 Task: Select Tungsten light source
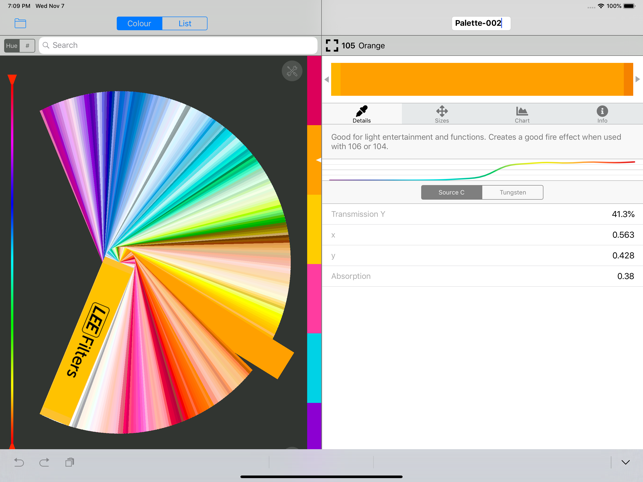pyautogui.click(x=512, y=192)
